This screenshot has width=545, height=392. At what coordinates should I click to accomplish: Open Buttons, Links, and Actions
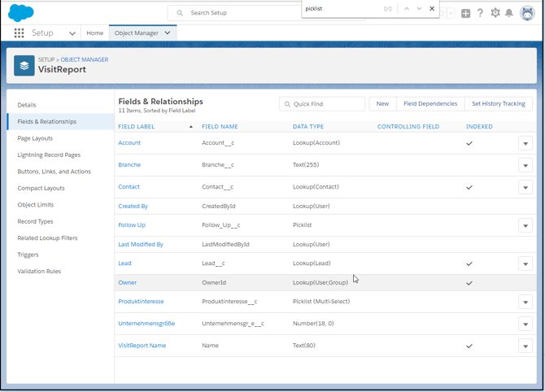click(x=54, y=172)
